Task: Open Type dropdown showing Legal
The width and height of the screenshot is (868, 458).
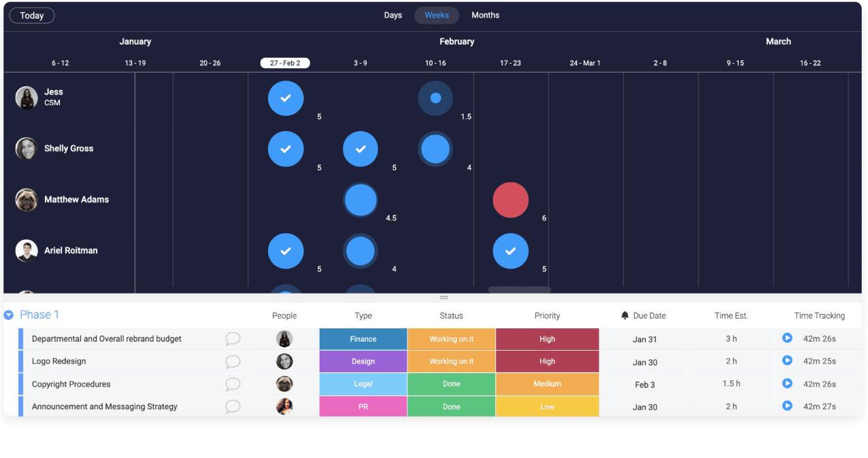Action: (363, 384)
